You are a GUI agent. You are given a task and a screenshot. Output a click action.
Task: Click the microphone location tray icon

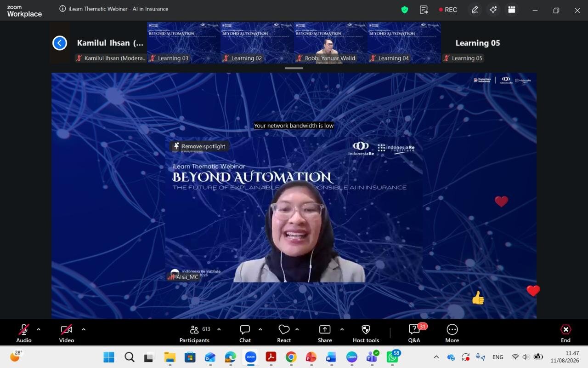pyautogui.click(x=481, y=357)
